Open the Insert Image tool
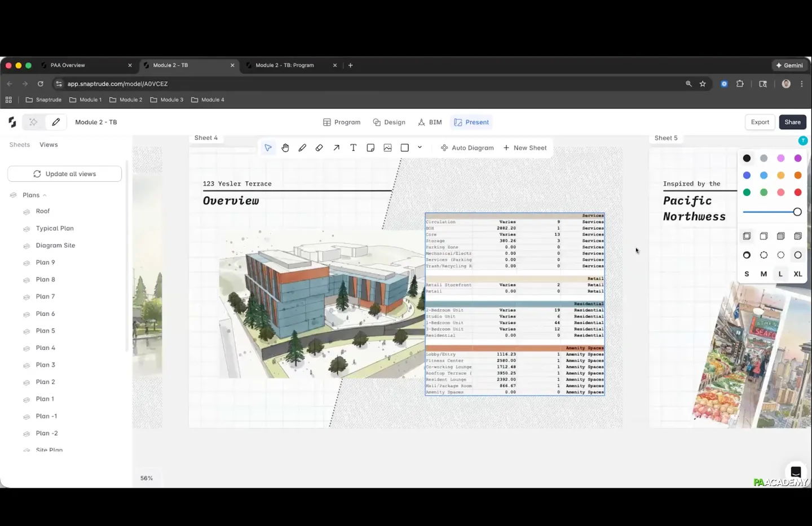 [387, 148]
